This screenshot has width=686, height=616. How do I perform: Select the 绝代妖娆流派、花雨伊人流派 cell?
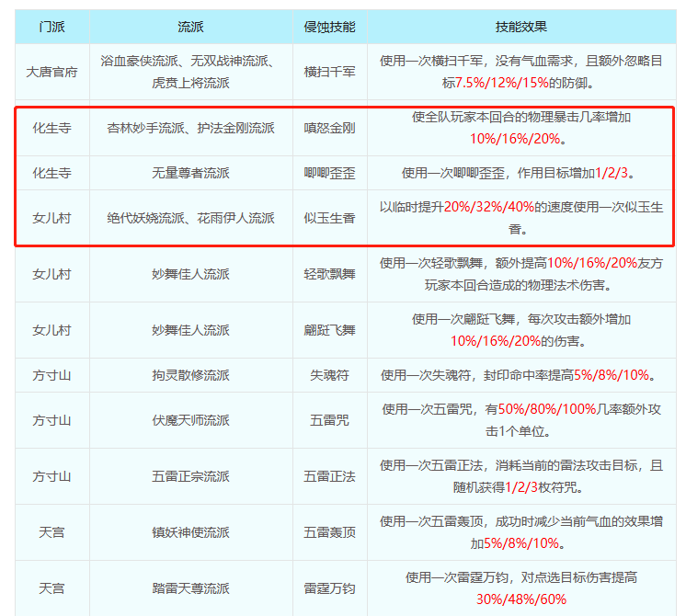pos(190,218)
